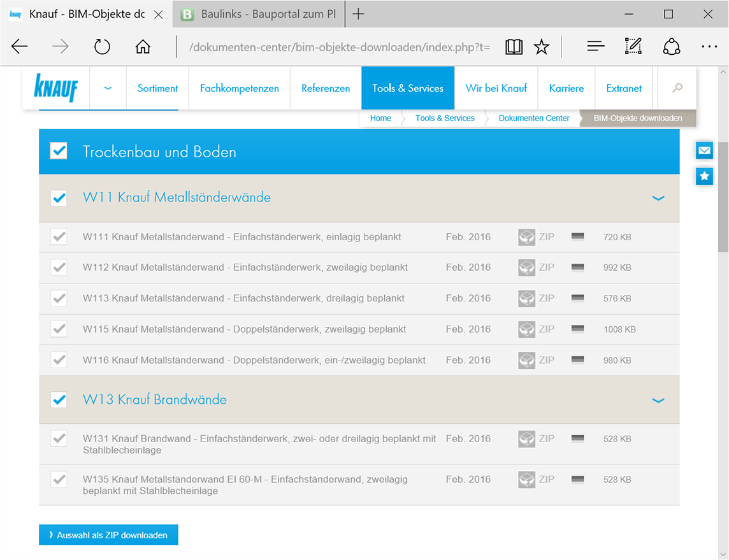The width and height of the screenshot is (729, 560).
Task: Go back with the browser back arrow
Action: [20, 47]
